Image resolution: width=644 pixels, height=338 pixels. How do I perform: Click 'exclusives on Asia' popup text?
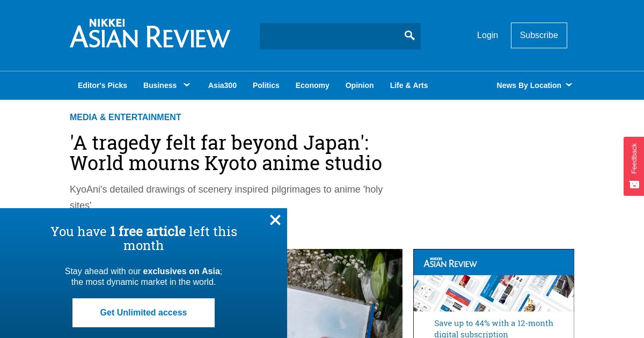click(181, 271)
